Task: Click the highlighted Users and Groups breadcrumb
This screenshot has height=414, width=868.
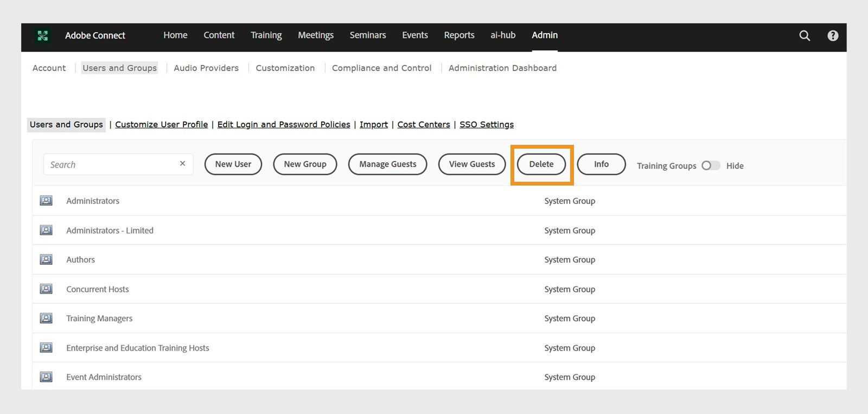Action: click(66, 124)
